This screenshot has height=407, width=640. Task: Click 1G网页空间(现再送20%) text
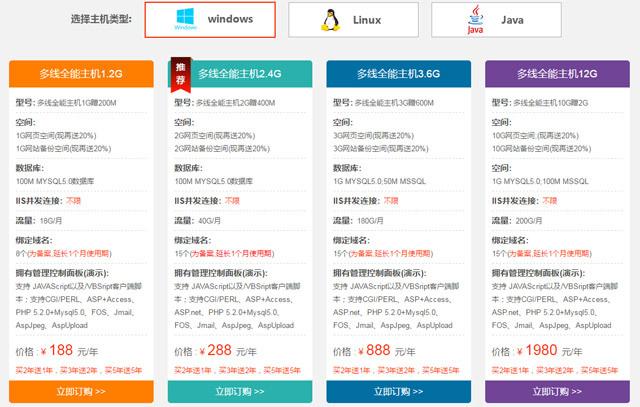point(56,136)
